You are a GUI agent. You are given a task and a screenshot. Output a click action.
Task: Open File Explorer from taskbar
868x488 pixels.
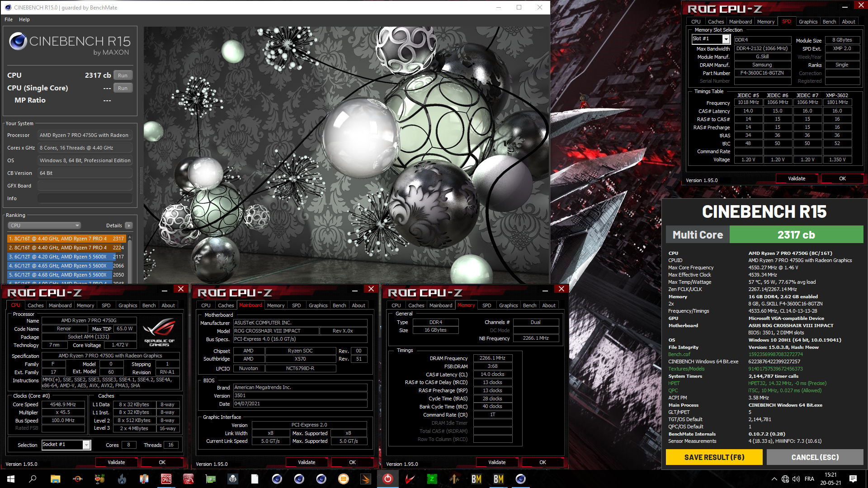55,479
